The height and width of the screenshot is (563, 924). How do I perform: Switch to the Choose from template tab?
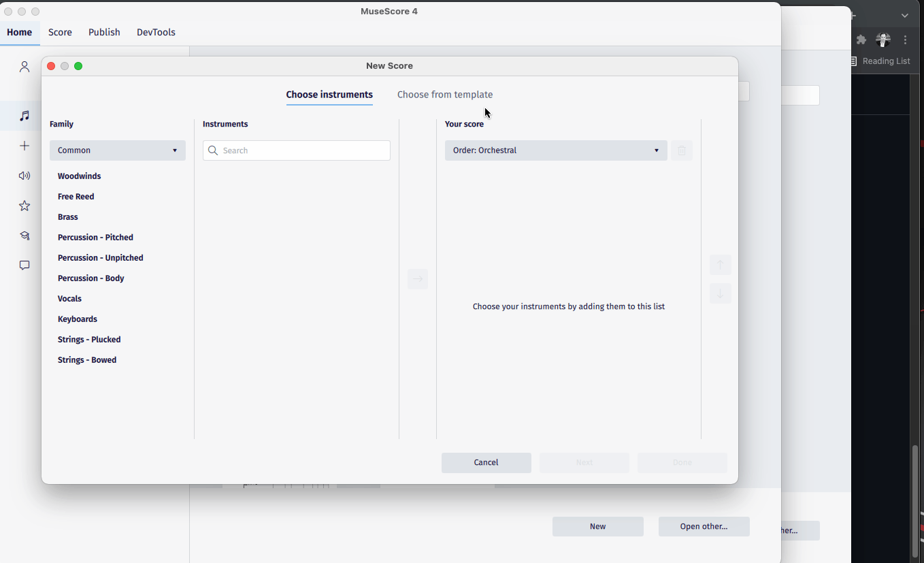click(x=445, y=95)
